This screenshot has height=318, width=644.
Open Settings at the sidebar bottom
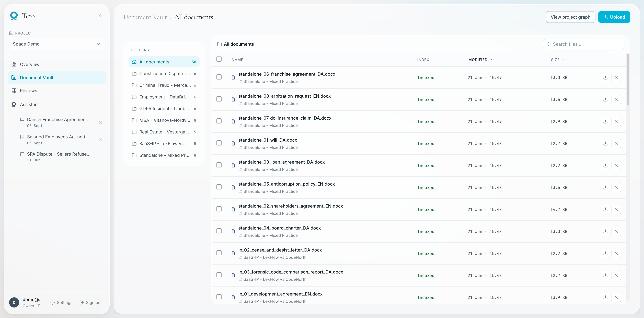point(61,302)
